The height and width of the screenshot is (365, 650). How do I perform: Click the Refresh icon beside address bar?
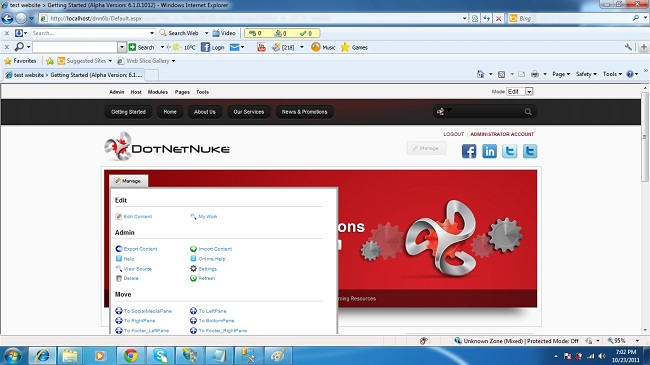(487, 18)
